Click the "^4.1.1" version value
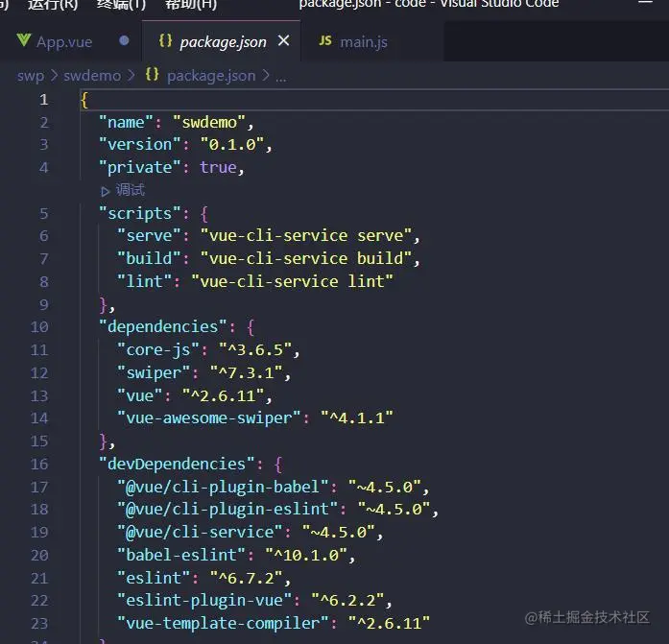The height and width of the screenshot is (644, 669). pos(357,418)
